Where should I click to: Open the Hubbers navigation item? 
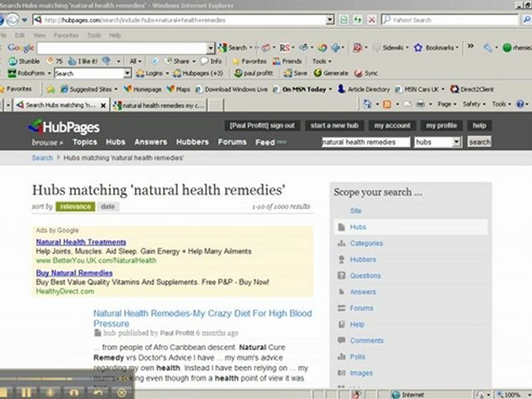(192, 142)
